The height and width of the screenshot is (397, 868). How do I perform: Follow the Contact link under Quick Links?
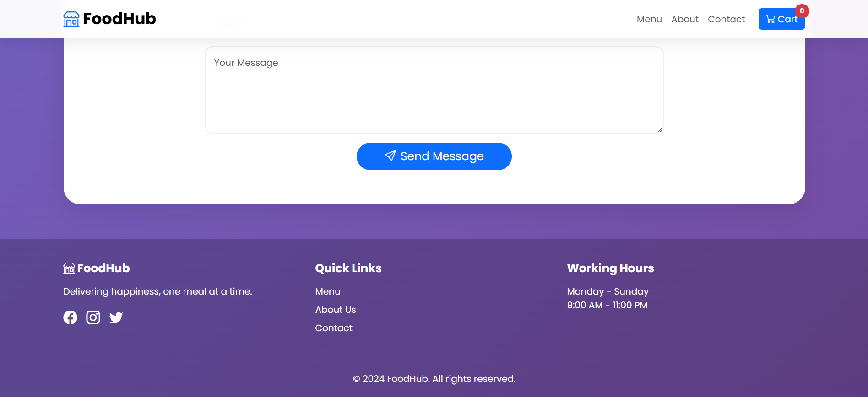pos(334,328)
